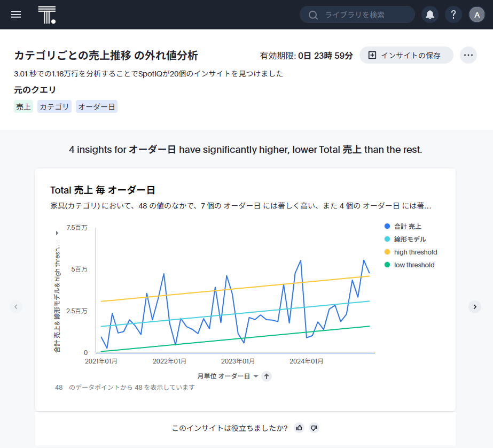Expand the Y-axis options arrow

click(x=57, y=233)
